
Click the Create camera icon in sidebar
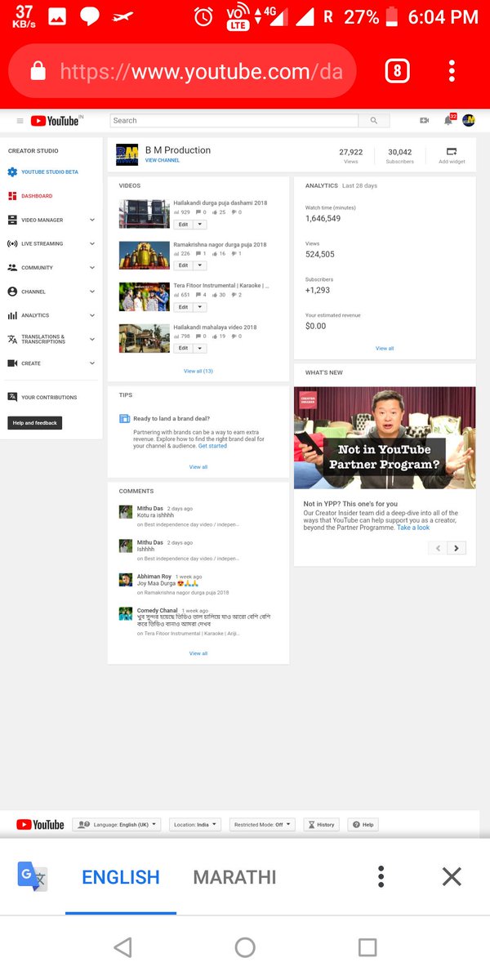(x=12, y=363)
